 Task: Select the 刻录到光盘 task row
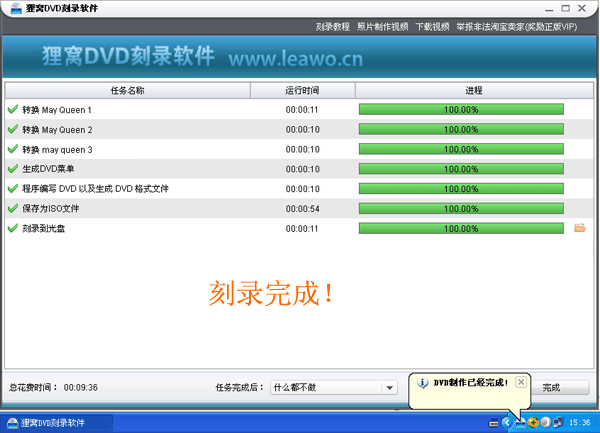(299, 228)
